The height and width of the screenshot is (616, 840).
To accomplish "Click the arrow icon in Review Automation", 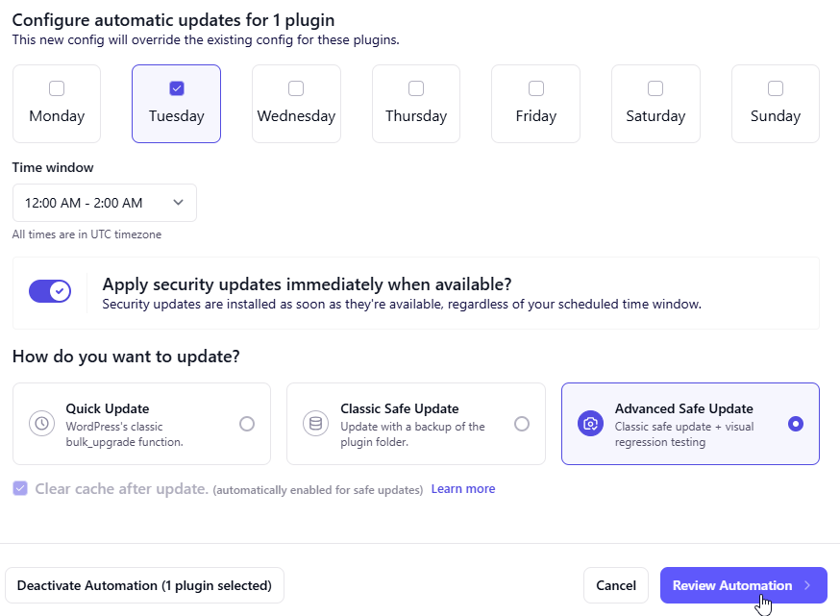I will click(x=807, y=585).
